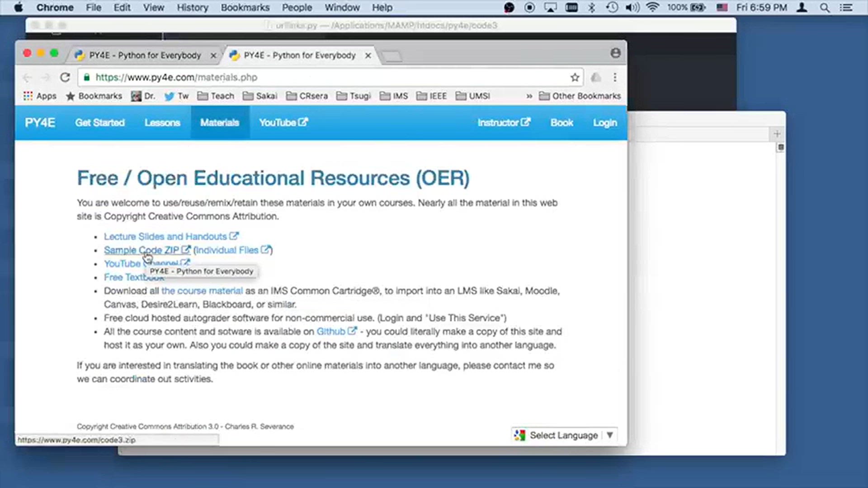Screen dimensions: 868x488
Task: Click the Fri 6:59 PM clock
Action: (x=762, y=8)
